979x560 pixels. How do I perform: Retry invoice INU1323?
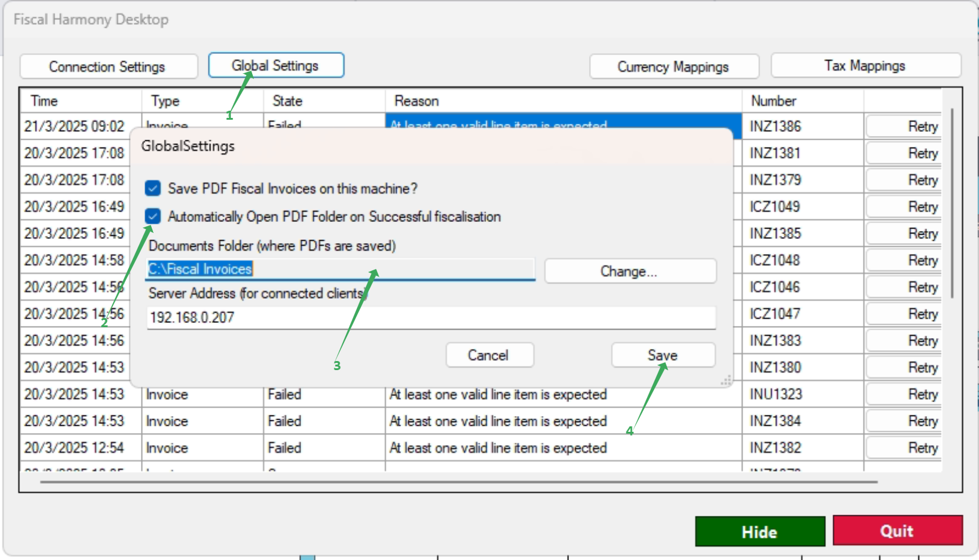point(903,394)
